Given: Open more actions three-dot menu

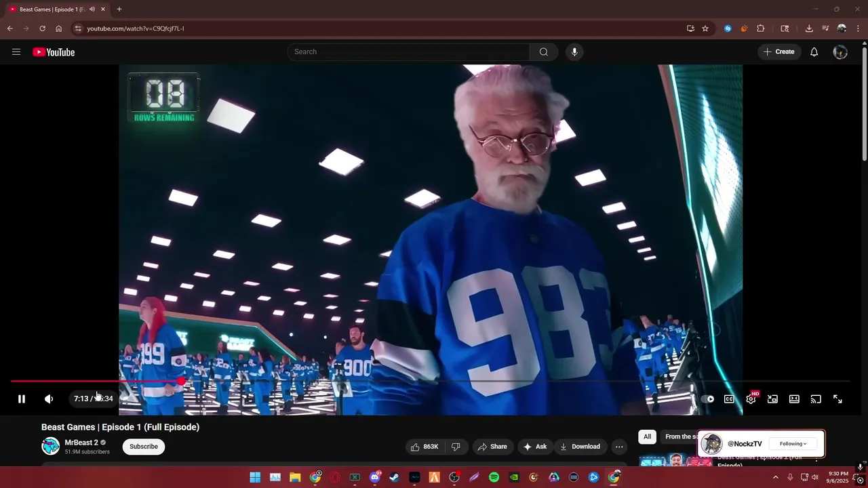Looking at the screenshot, I should click(x=619, y=447).
